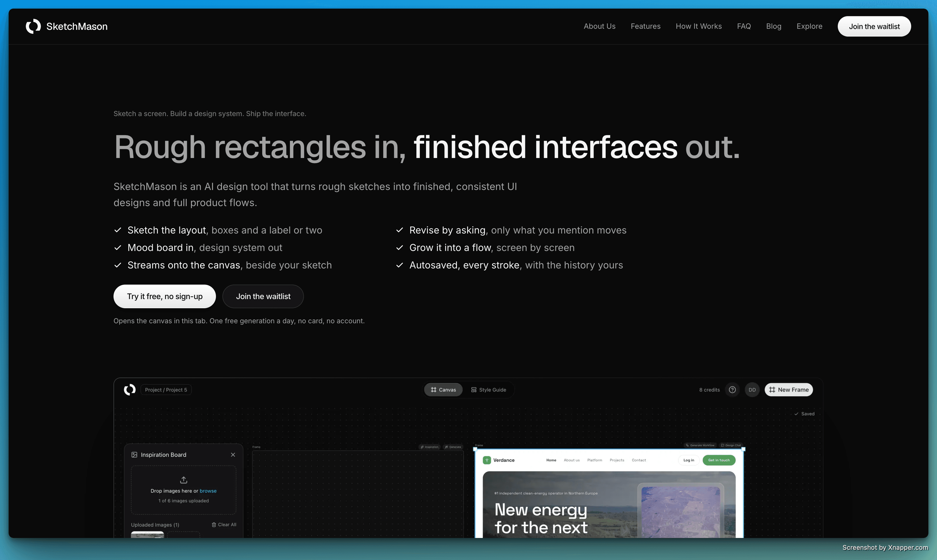Click the logo icon in the app preview
This screenshot has height=560, width=937.
coord(130,389)
